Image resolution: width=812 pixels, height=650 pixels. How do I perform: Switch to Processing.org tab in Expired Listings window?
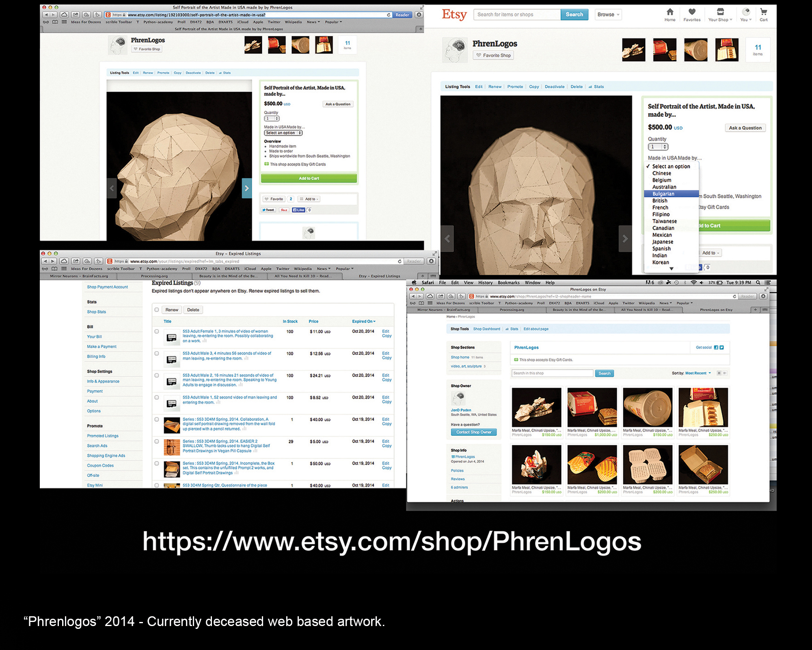pyautogui.click(x=154, y=276)
